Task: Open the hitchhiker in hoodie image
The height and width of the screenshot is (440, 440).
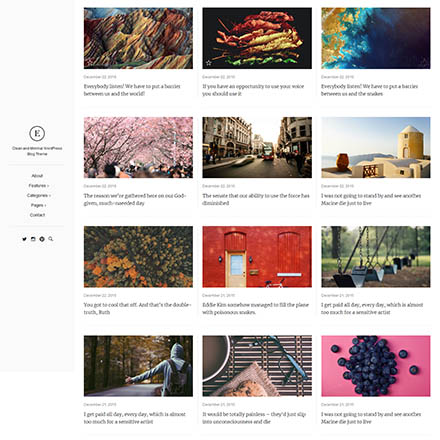Action: [x=138, y=366]
